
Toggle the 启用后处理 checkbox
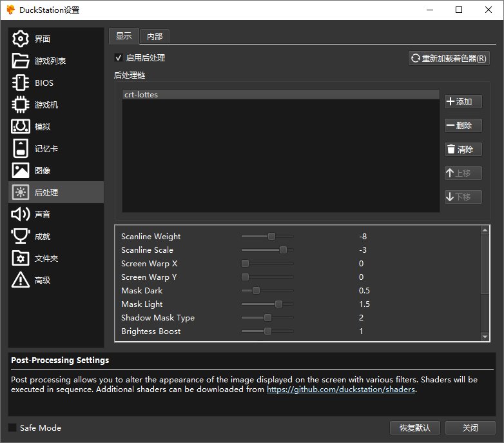[x=119, y=57]
